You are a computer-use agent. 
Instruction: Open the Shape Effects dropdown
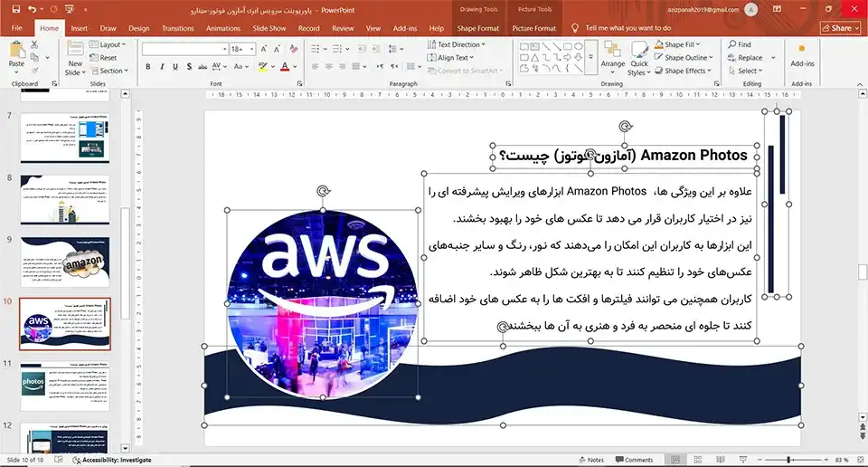point(684,71)
